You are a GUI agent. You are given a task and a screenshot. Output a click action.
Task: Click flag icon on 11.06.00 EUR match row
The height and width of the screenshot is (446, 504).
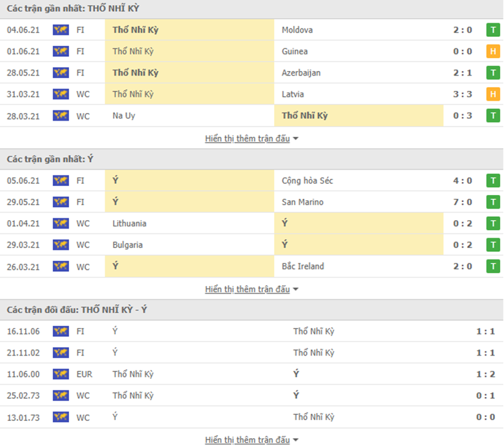(61, 374)
